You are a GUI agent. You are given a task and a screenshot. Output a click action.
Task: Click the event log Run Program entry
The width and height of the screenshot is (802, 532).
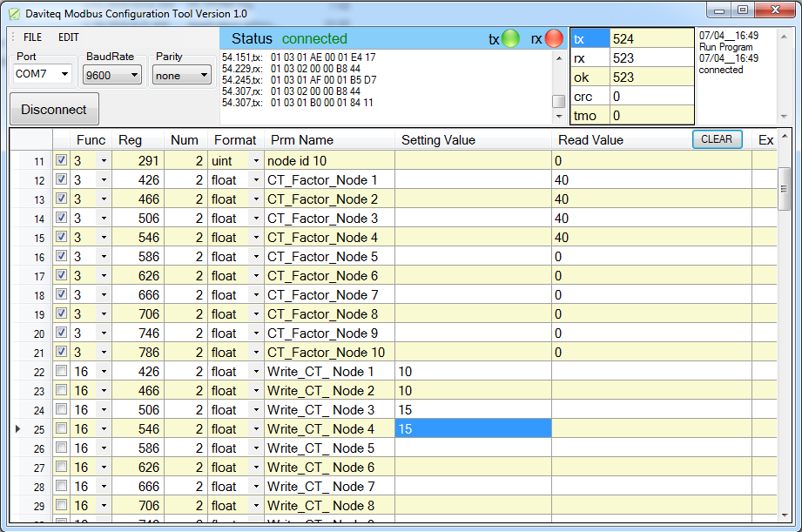(725, 46)
